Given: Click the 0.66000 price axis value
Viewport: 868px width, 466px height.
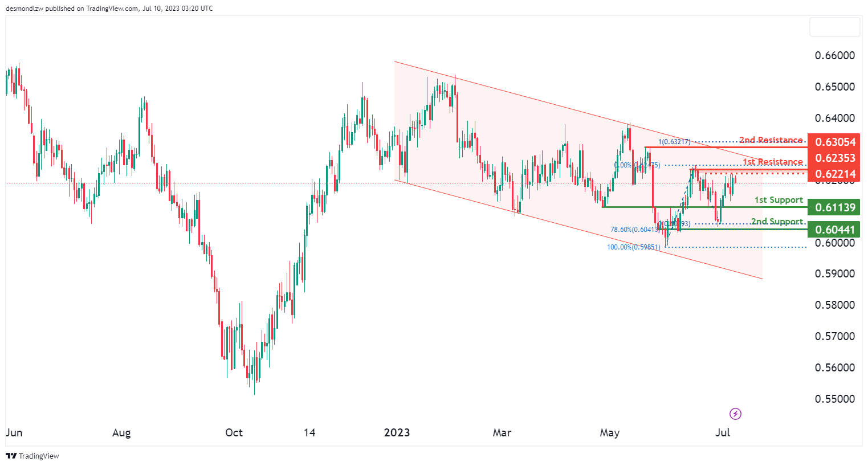Looking at the screenshot, I should (x=834, y=55).
